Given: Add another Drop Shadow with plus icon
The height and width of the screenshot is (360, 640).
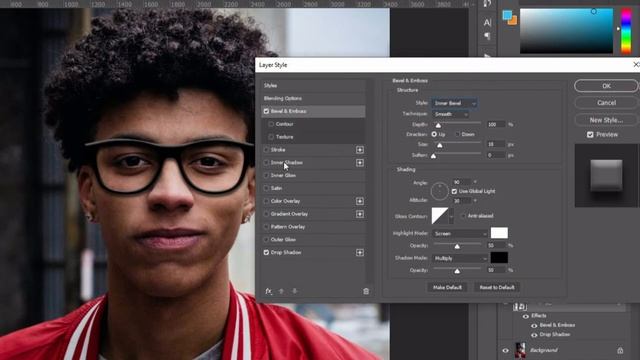Looking at the screenshot, I should [x=360, y=253].
